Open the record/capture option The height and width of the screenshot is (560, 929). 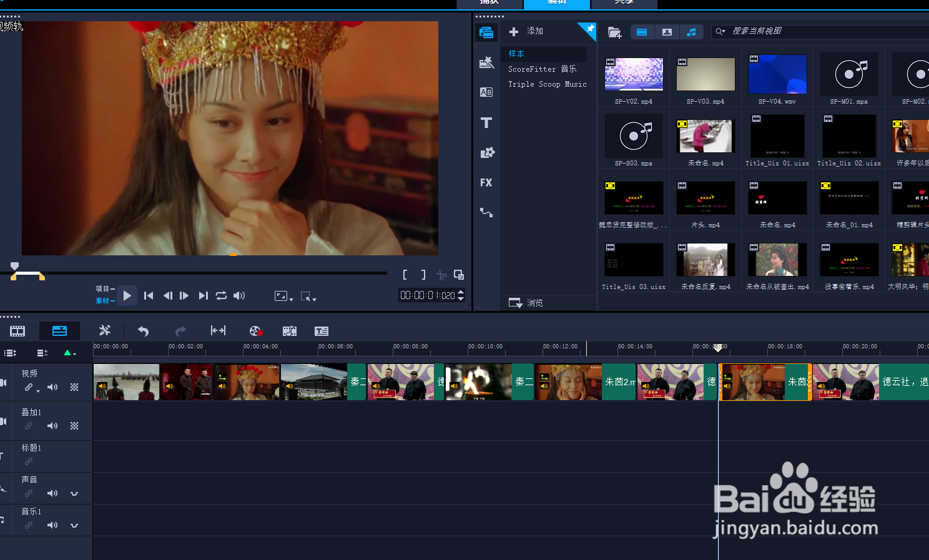[x=255, y=331]
